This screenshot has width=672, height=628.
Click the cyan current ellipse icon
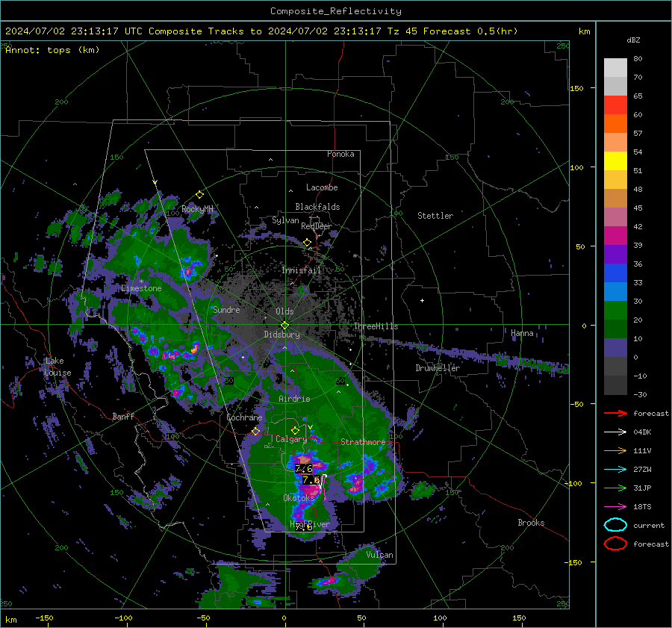[615, 525]
